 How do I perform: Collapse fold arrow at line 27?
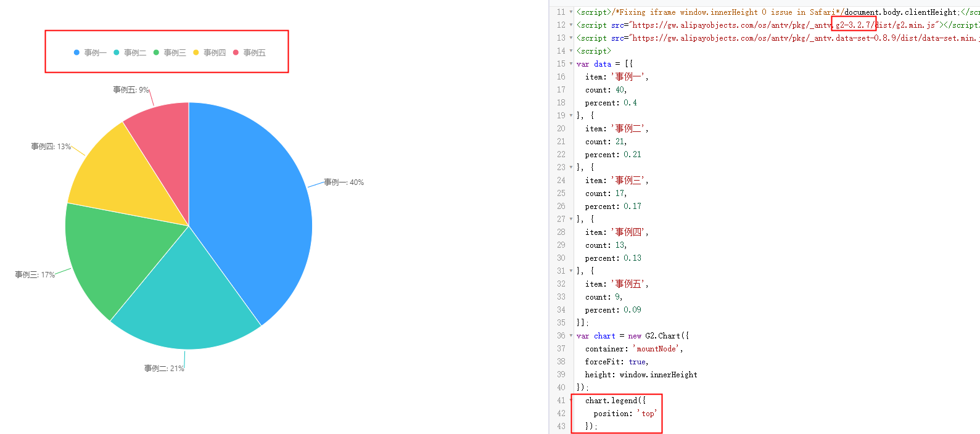[571, 219]
